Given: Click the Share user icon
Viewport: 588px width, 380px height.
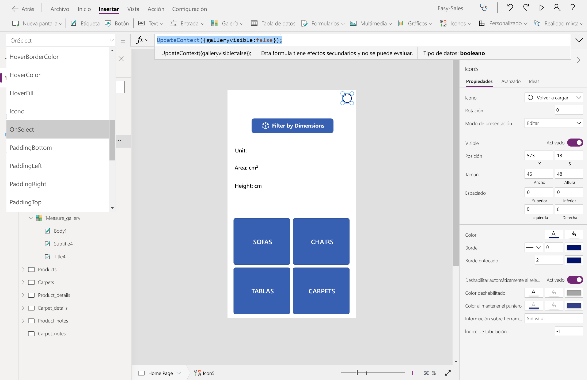Looking at the screenshot, I should 557,8.
